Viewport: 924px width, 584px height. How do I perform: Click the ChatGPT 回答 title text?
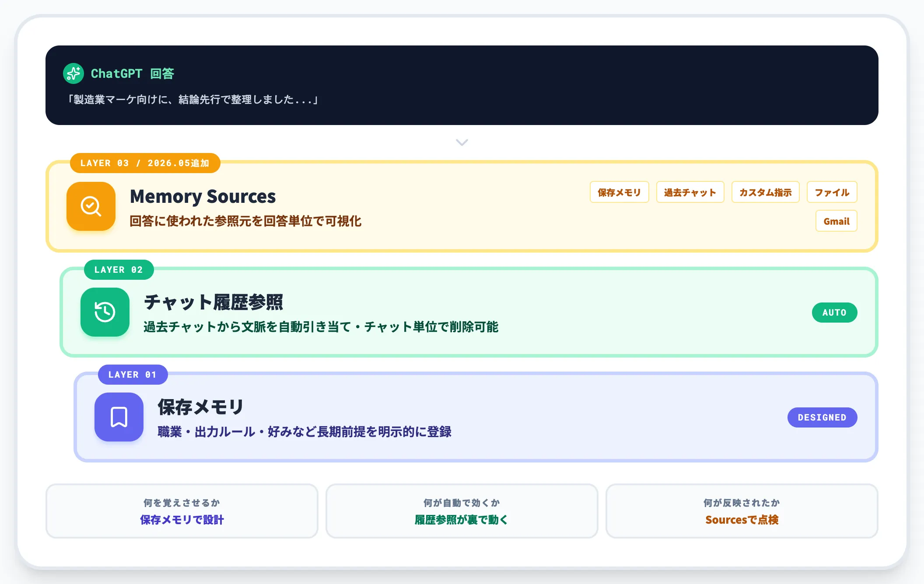click(x=133, y=73)
